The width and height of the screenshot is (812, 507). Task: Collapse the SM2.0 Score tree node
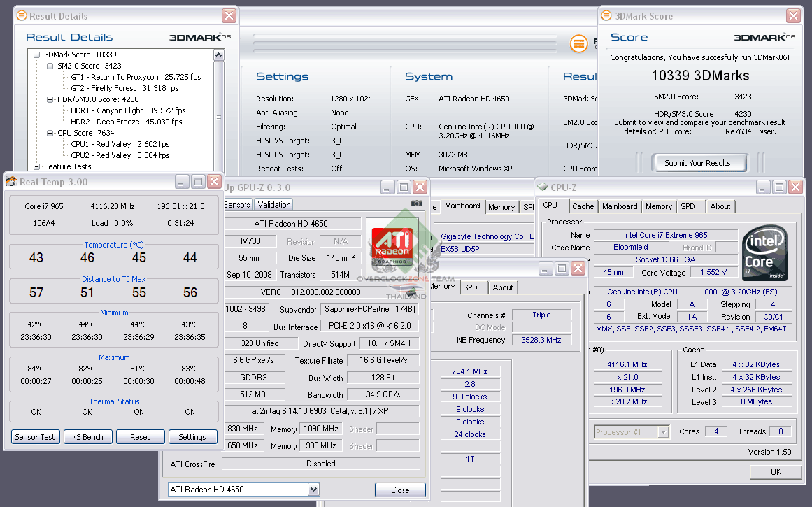[50, 66]
